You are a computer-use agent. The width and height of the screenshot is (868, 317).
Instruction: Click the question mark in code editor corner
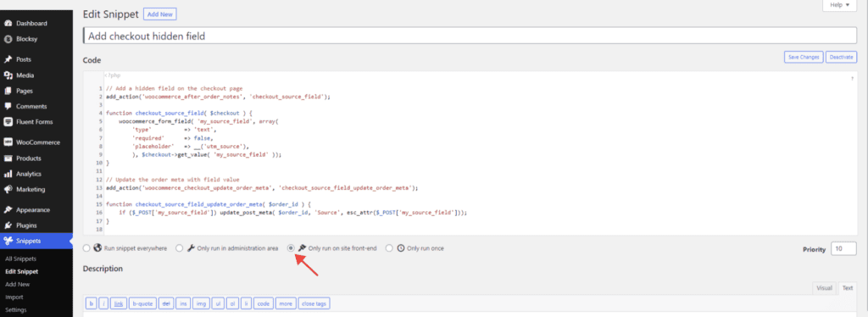[852, 80]
